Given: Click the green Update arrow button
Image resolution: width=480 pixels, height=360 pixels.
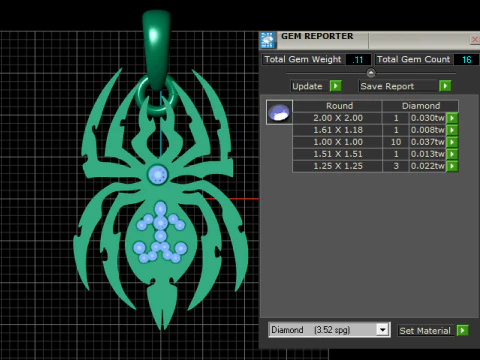Looking at the screenshot, I should 336,86.
